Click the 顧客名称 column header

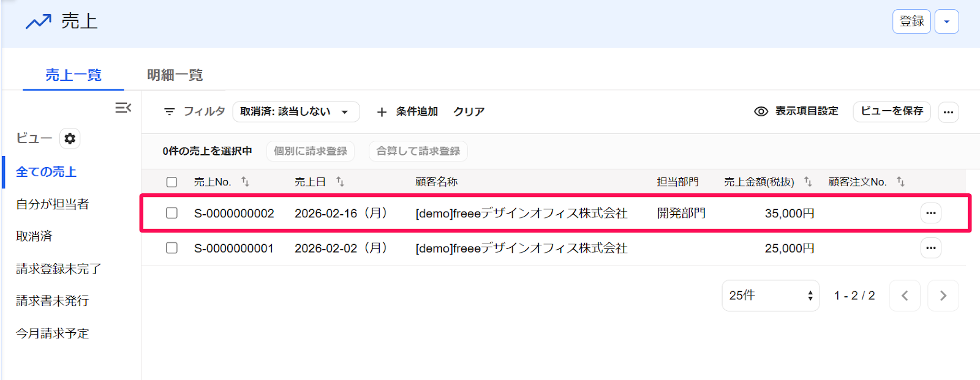436,182
